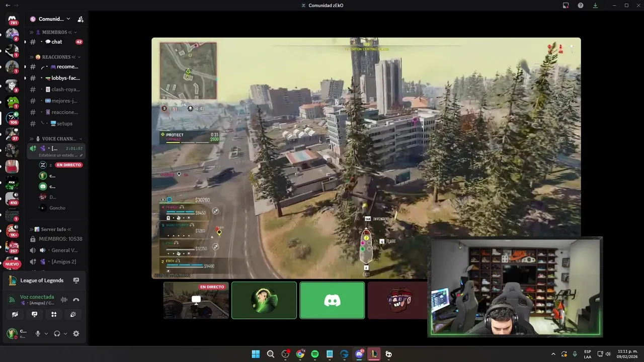Open server icon with 410 badge
This screenshot has width=644, height=362.
coord(12,199)
